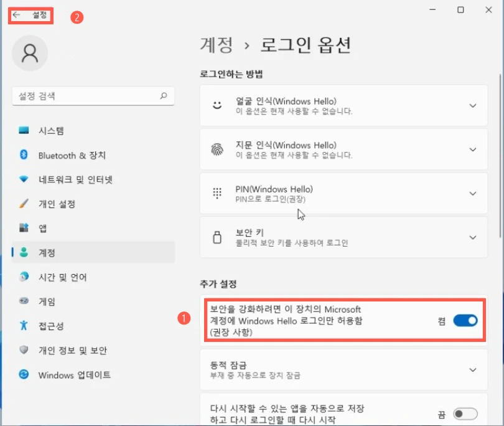Click the globe clock icon for 시간 및 언어
Viewport: 504px width, 426px height.
click(24, 277)
